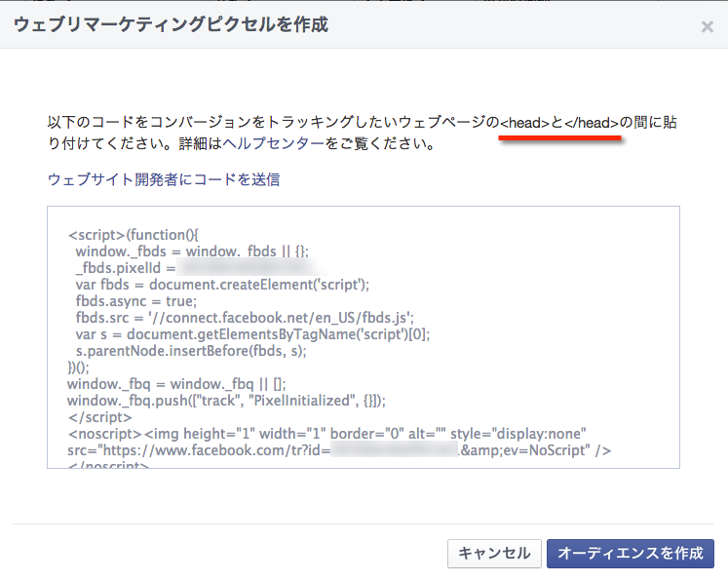Screen dimensions: 728x580
Task: Click the var fbds = document.createElement line
Action: coord(222,285)
